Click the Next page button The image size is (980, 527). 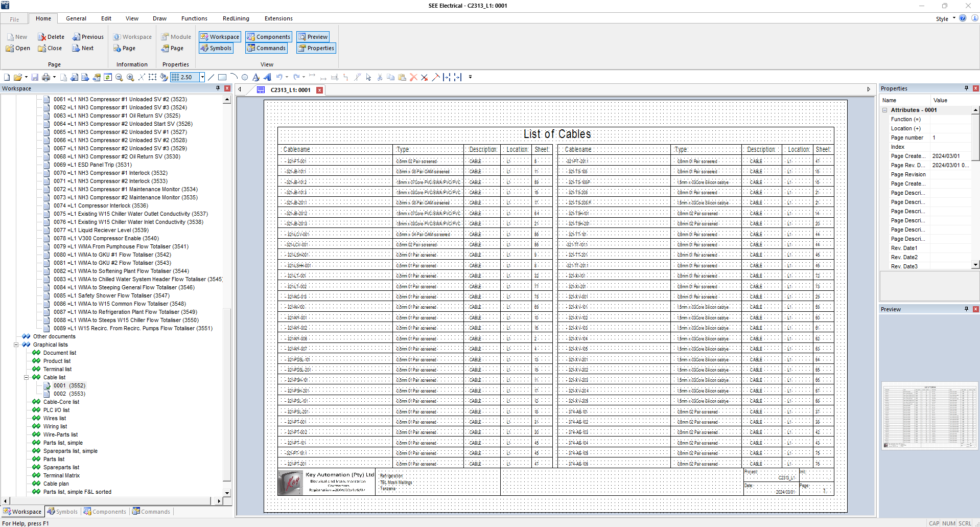pyautogui.click(x=83, y=48)
